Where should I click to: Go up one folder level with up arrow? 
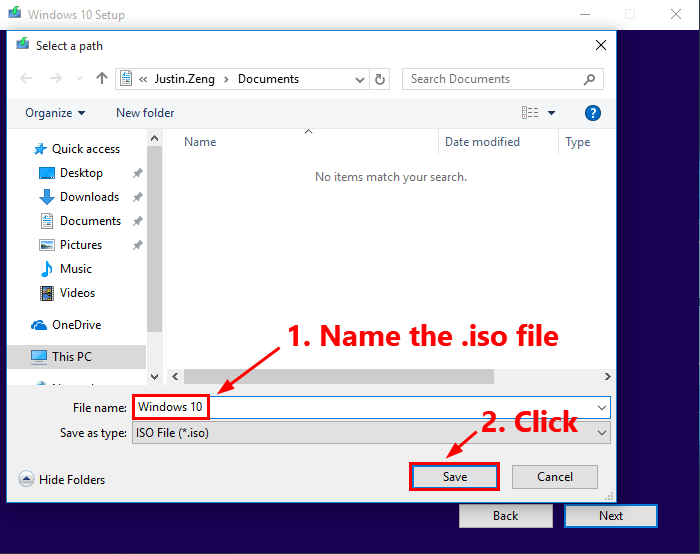[102, 79]
